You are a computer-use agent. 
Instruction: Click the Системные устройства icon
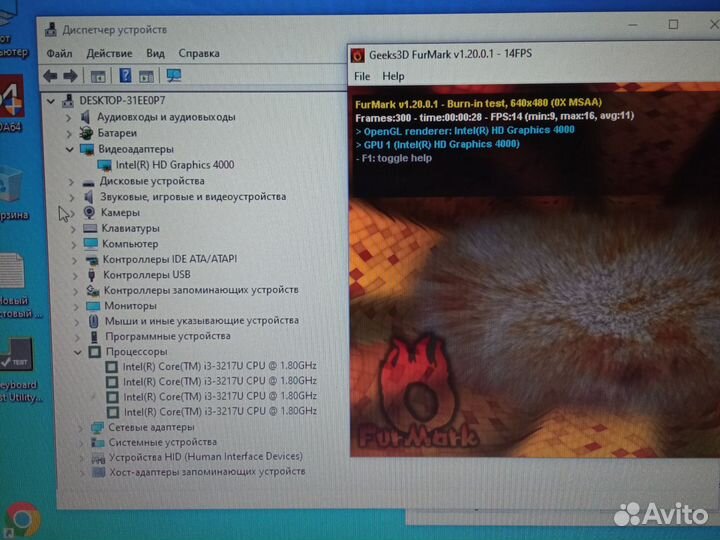(98, 442)
